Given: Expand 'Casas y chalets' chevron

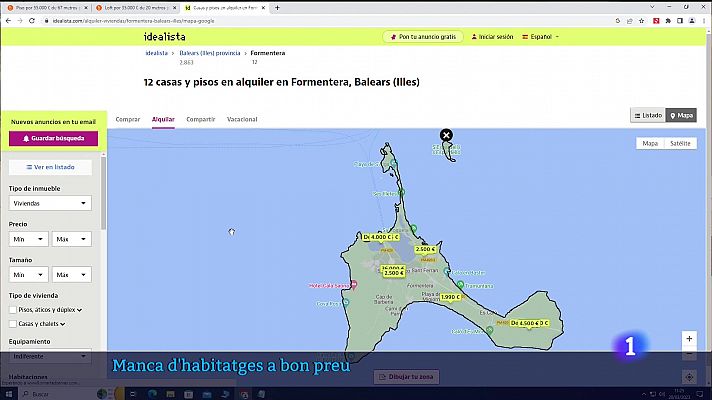Looking at the screenshot, I should coord(63,324).
